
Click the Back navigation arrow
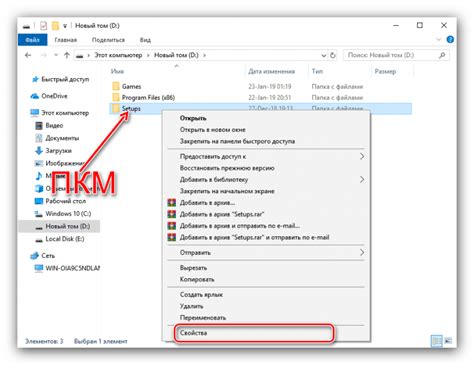pyautogui.click(x=28, y=55)
